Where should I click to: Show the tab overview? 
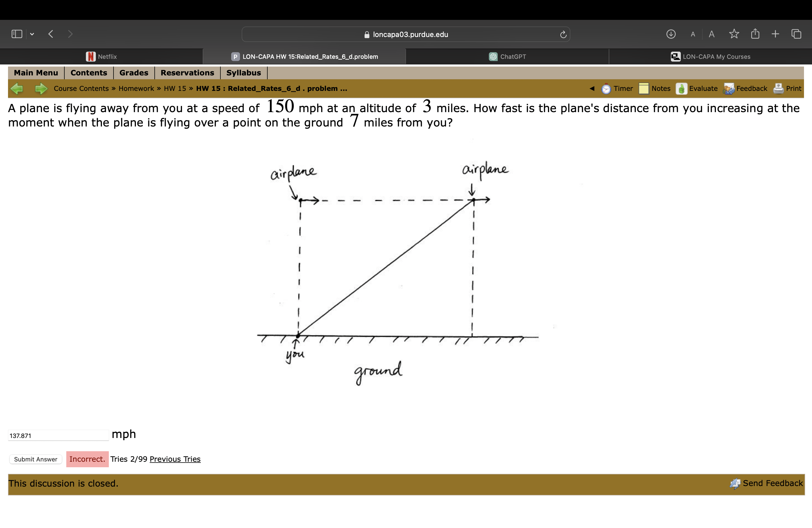(796, 34)
